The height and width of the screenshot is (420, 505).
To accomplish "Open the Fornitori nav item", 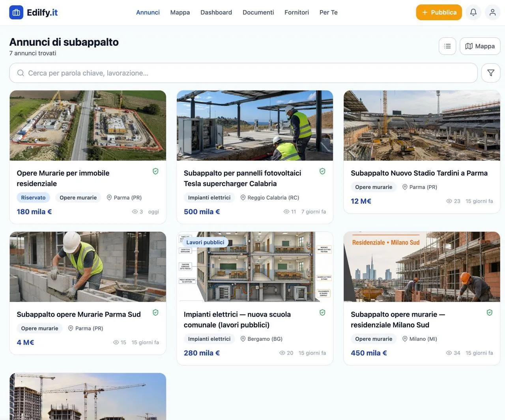I will click(297, 12).
